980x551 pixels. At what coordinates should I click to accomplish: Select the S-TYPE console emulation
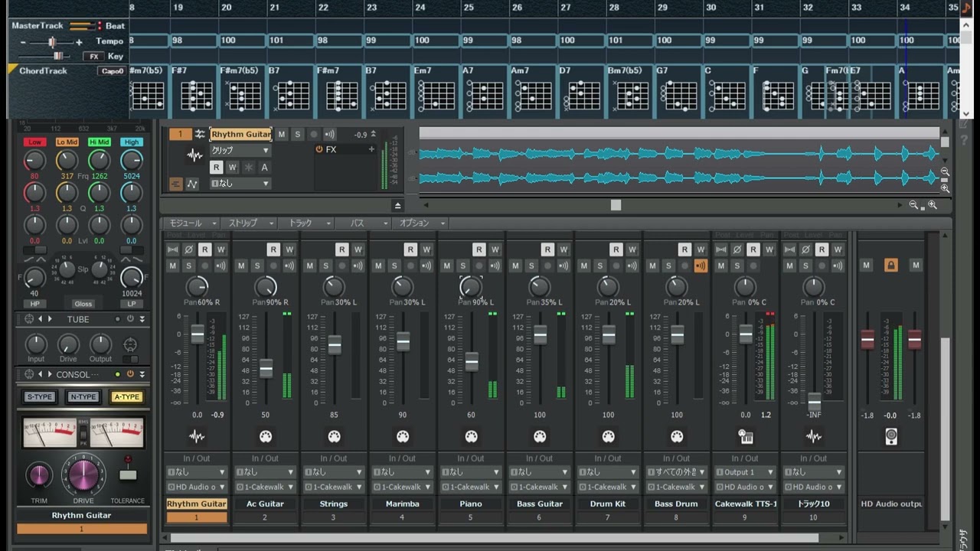40,397
